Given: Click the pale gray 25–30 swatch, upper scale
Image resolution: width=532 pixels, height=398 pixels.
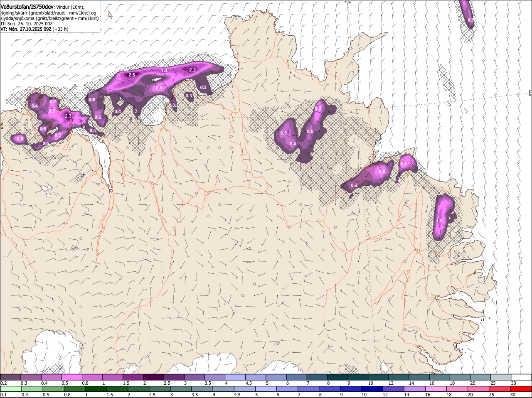Looking at the screenshot, I should point(501,377).
